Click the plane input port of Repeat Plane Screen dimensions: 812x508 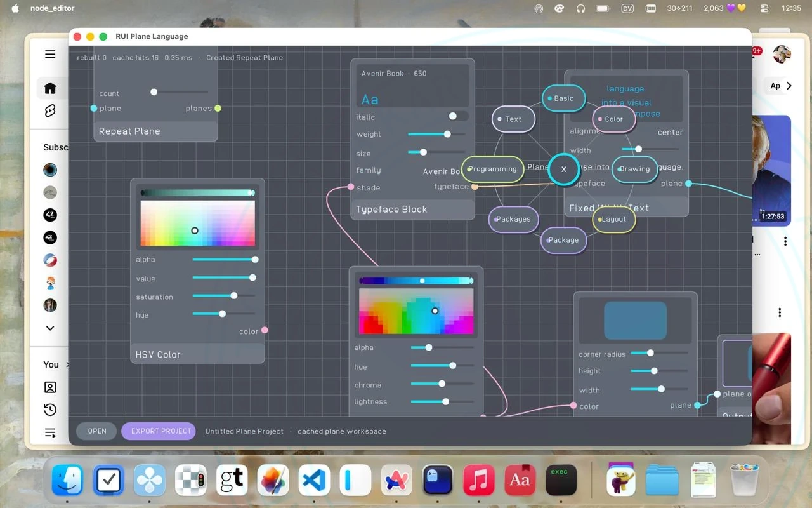tap(94, 108)
